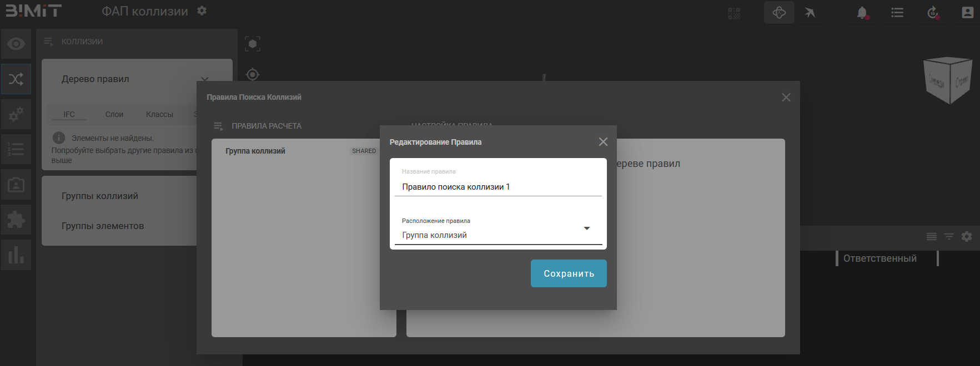Toggle the eye visibility panel in sidebar
The width and height of the screenshot is (980, 366).
(16, 44)
